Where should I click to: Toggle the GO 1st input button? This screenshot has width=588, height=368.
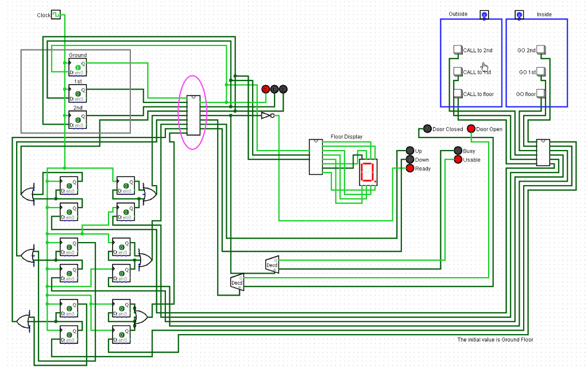tap(540, 72)
